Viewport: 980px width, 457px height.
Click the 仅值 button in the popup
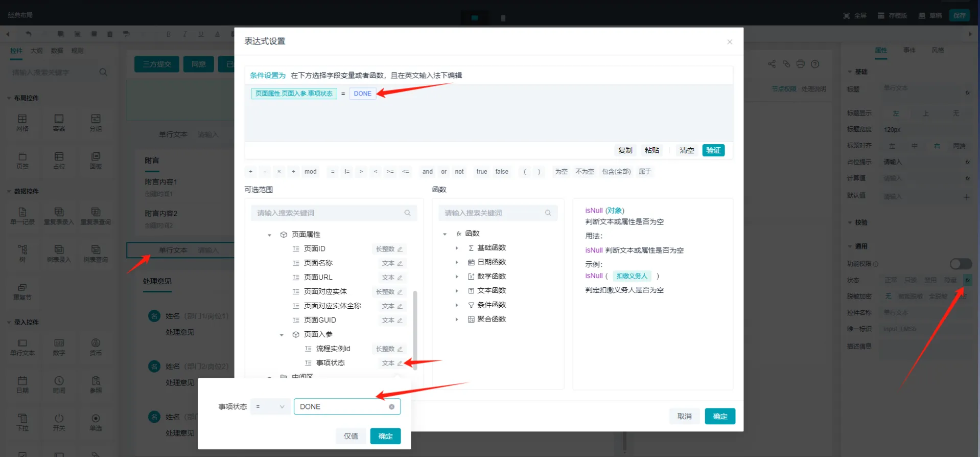pos(351,436)
